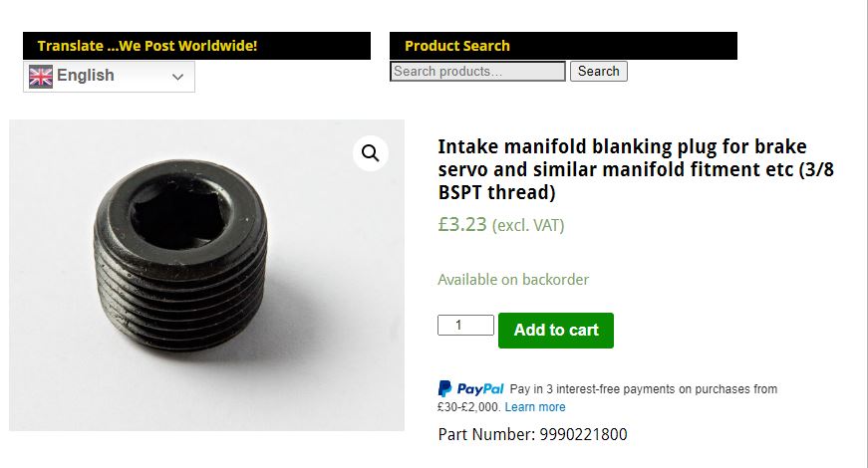Select the £3.23 price text

click(x=462, y=225)
